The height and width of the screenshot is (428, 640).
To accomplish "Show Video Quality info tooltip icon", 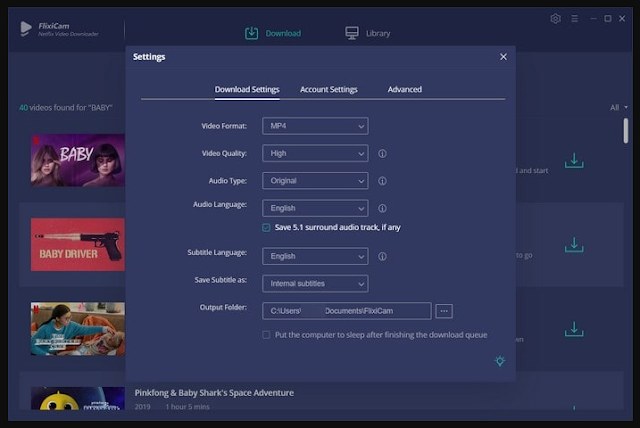I will 382,153.
